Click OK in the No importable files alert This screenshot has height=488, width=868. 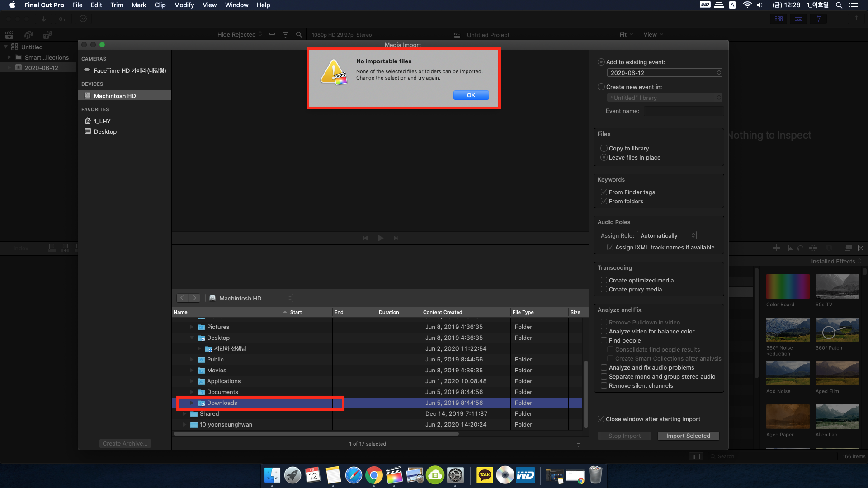tap(471, 95)
